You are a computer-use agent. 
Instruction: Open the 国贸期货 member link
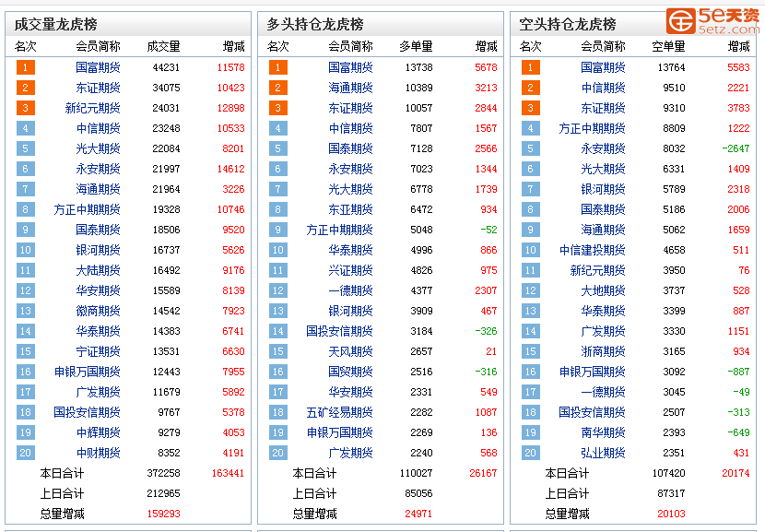click(351, 372)
